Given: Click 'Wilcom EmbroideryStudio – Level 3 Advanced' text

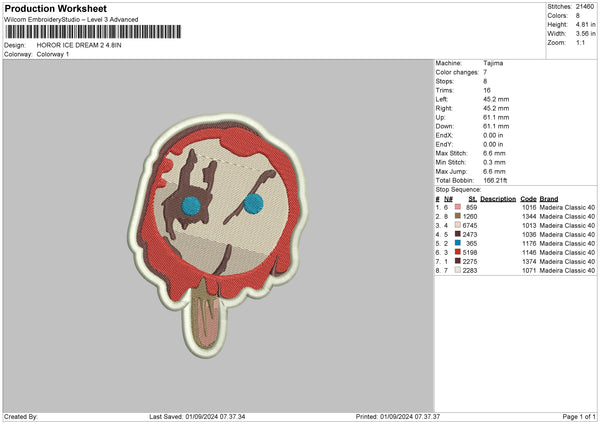Looking at the screenshot, I should pos(71,20).
